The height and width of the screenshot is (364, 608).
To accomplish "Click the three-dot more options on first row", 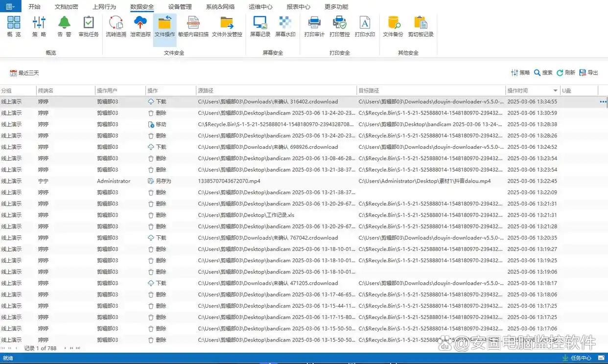I will coord(603,102).
